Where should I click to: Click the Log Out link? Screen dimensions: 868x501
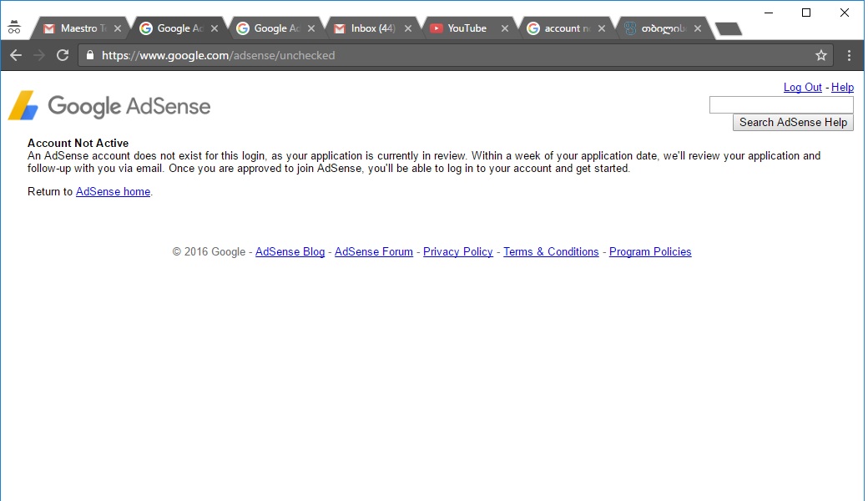click(802, 88)
